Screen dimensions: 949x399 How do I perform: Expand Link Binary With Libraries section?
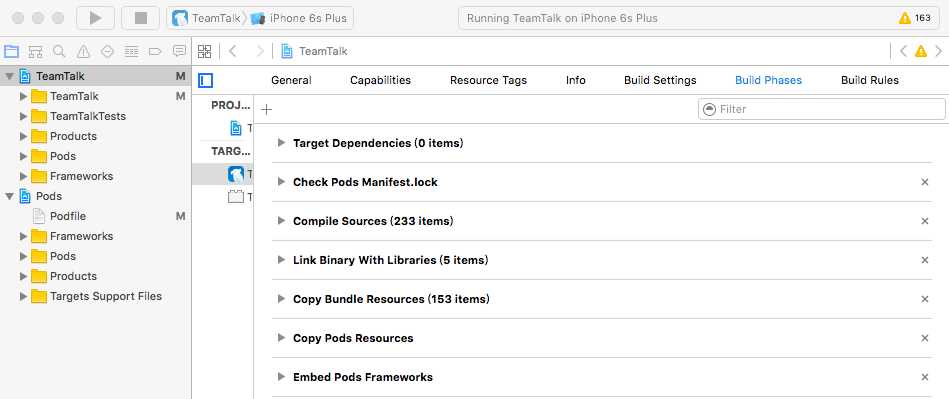pyautogui.click(x=281, y=260)
